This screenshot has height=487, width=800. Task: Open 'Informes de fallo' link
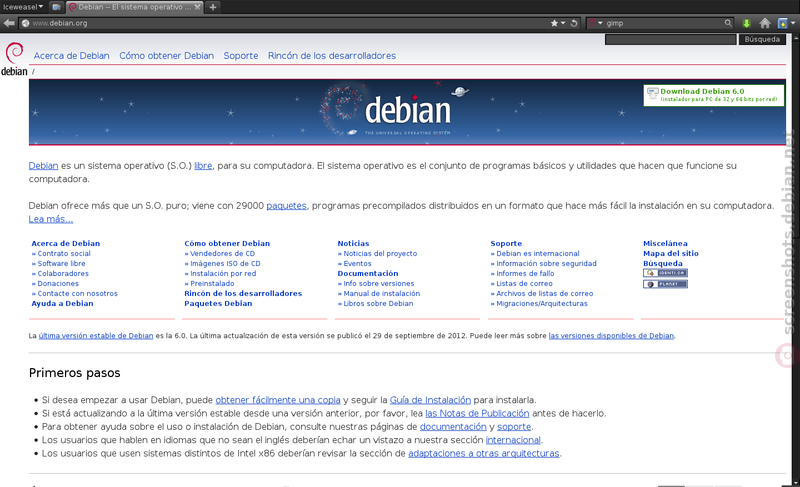525,273
